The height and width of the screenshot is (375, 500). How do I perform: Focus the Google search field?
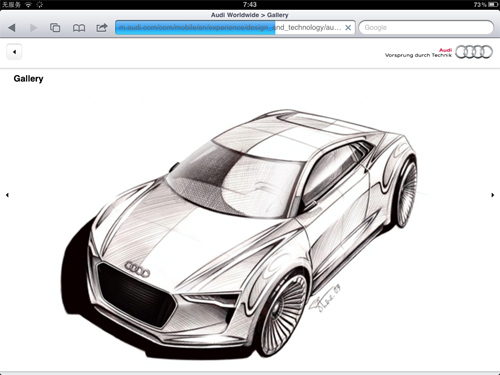(426, 27)
